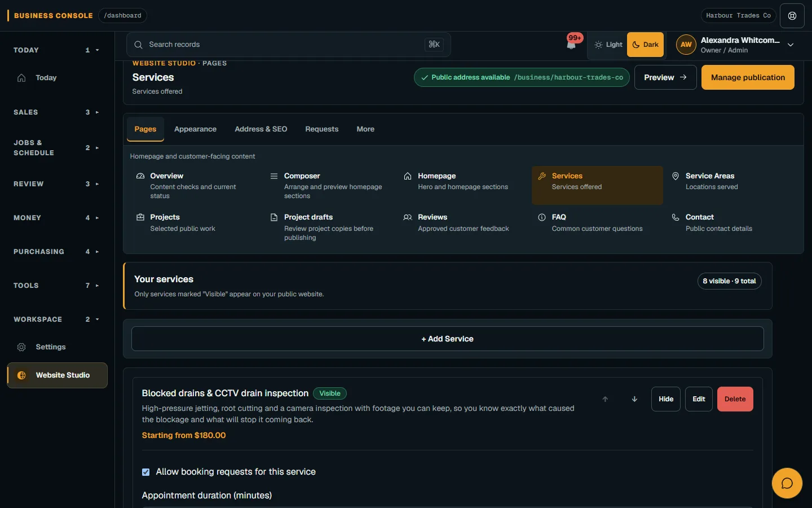
Task: Click the Service Areas pin icon
Action: pyautogui.click(x=676, y=176)
